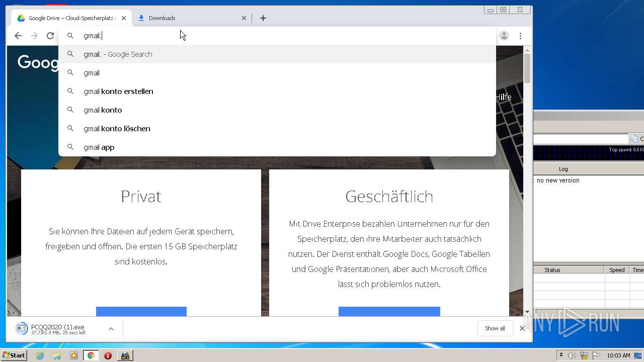Click page scrollbar down arrow
Screen dimensions: 644x362
[527, 312]
